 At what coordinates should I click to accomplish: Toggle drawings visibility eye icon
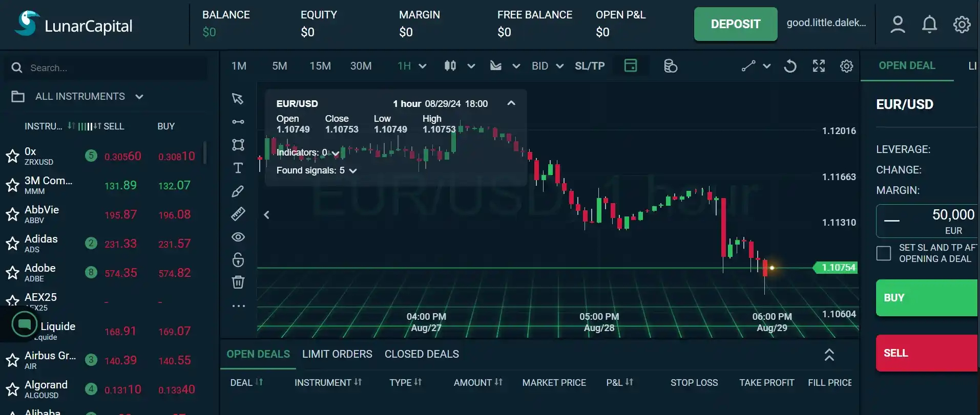(x=238, y=237)
